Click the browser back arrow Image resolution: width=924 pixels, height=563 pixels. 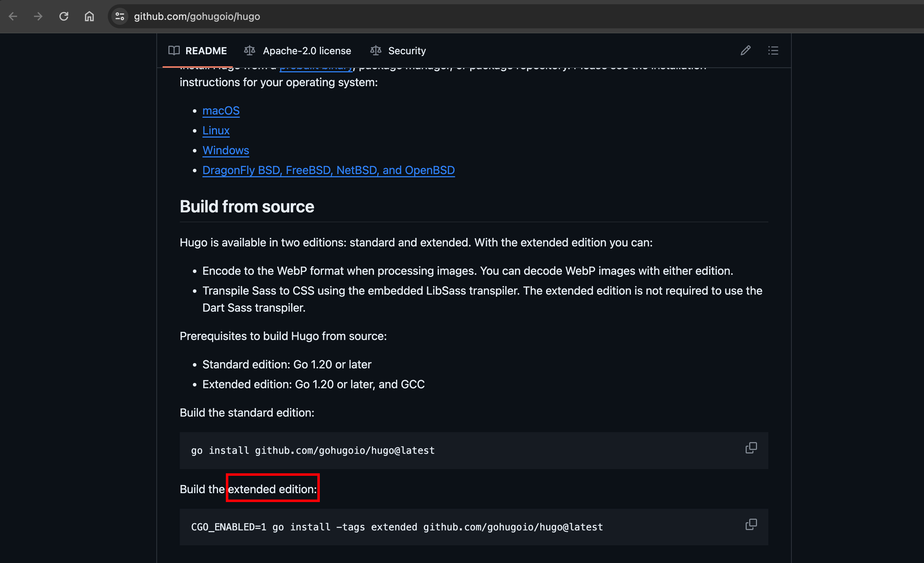coord(13,17)
